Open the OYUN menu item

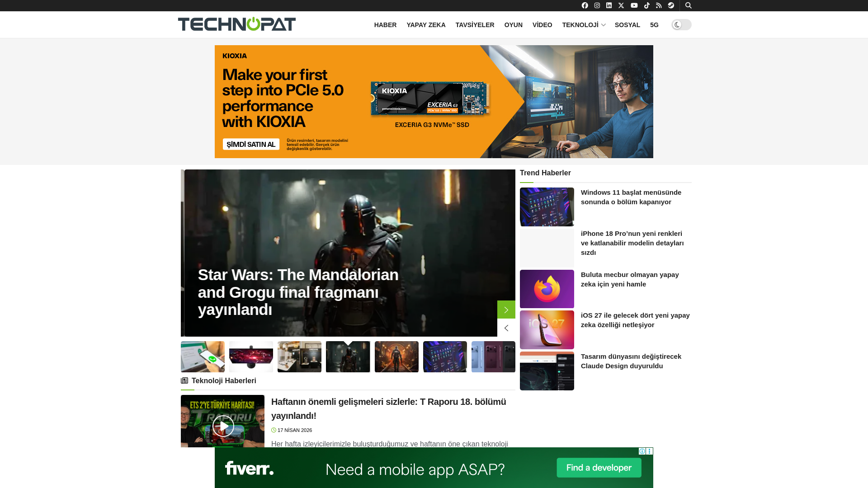coord(514,25)
